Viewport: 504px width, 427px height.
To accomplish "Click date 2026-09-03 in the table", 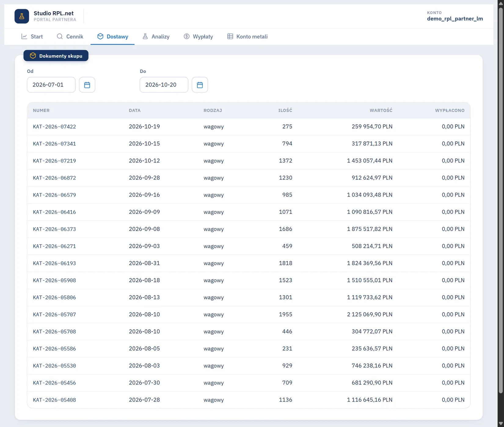I will (x=144, y=246).
